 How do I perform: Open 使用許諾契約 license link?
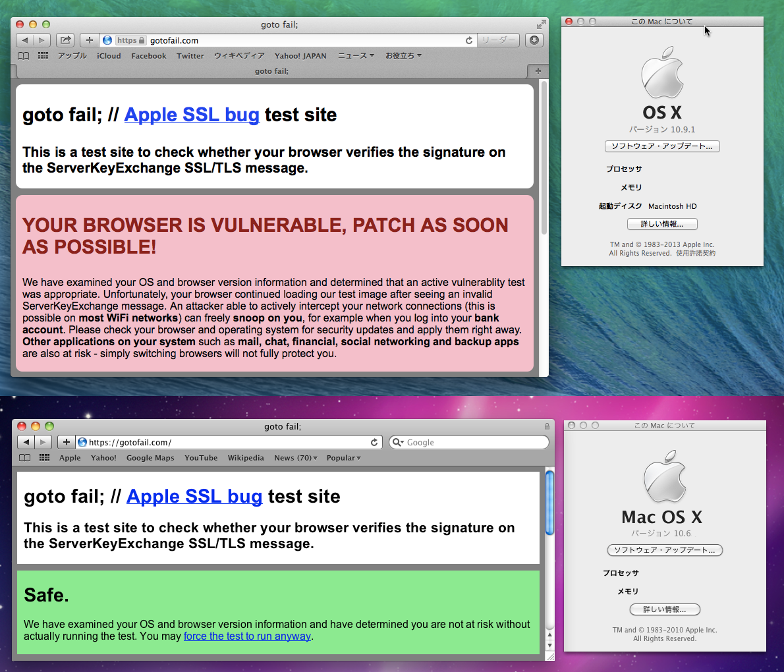click(696, 253)
